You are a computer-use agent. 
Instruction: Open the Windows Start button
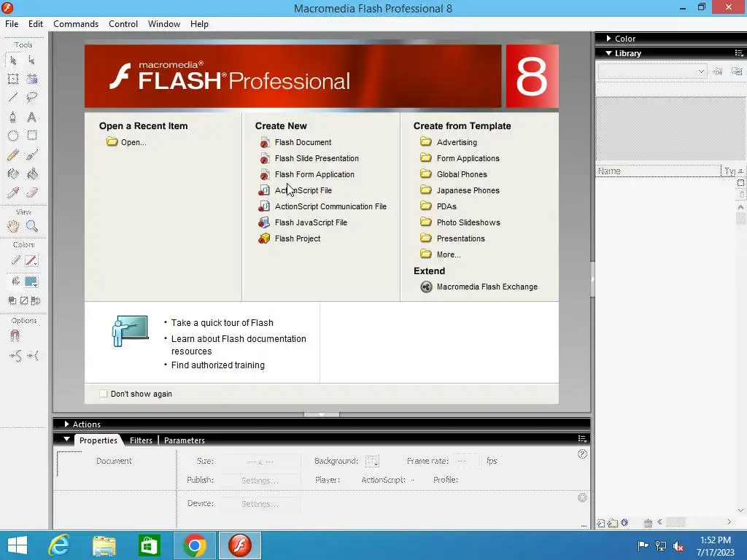tap(18, 545)
